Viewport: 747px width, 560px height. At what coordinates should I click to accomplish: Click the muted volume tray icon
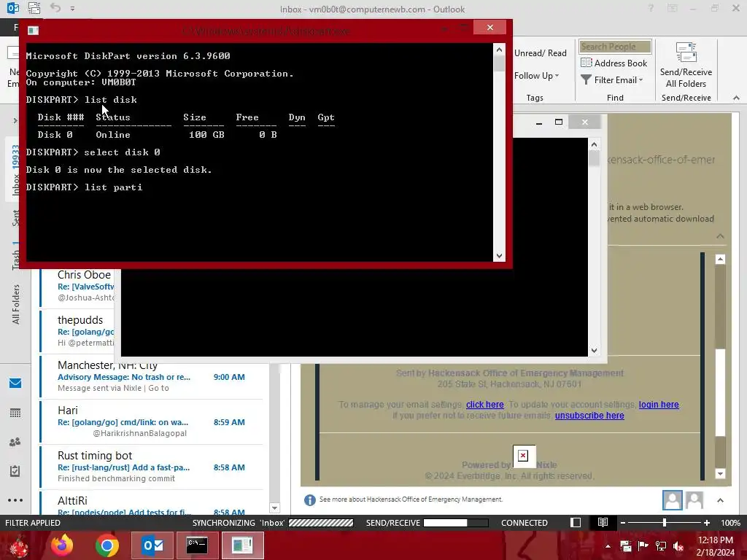pos(678,546)
